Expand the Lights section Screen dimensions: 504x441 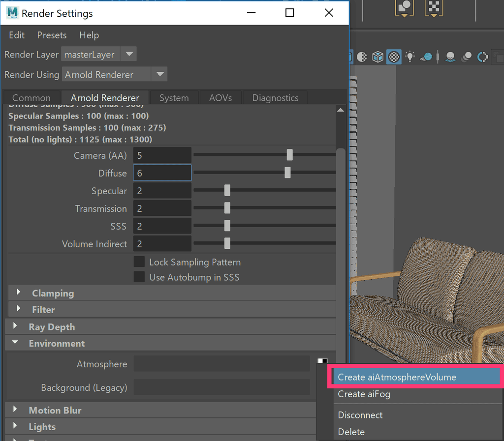[x=161, y=427]
